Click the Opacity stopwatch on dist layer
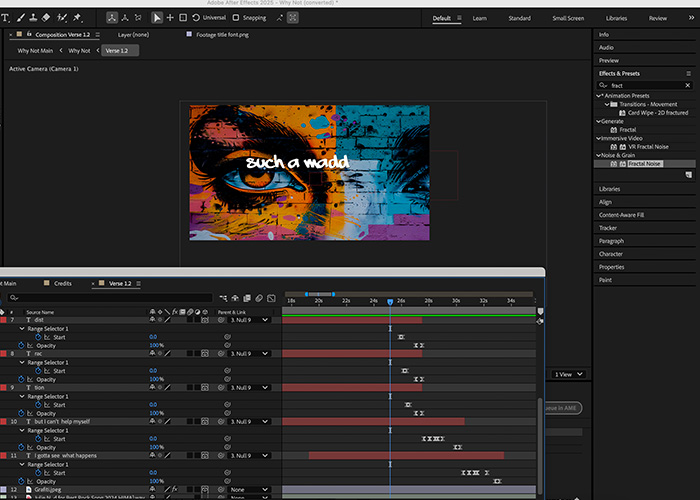 click(x=21, y=346)
